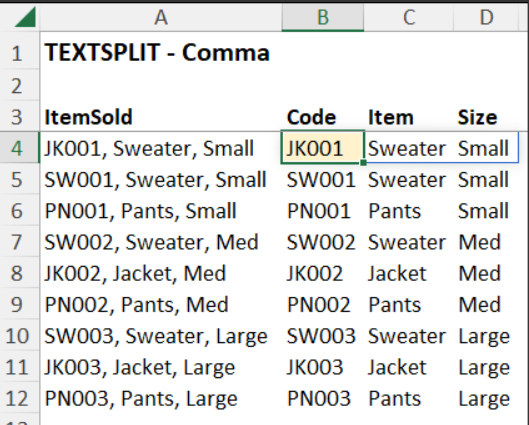Select column C header
Screen dimensions: 529x425
coord(409,17)
